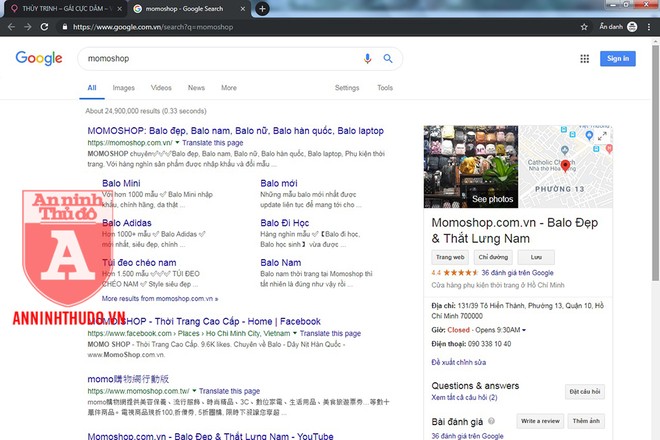Click Translate this page for momoshop.com.tw
Image resolution: width=660 pixels, height=440 pixels.
coord(229,391)
